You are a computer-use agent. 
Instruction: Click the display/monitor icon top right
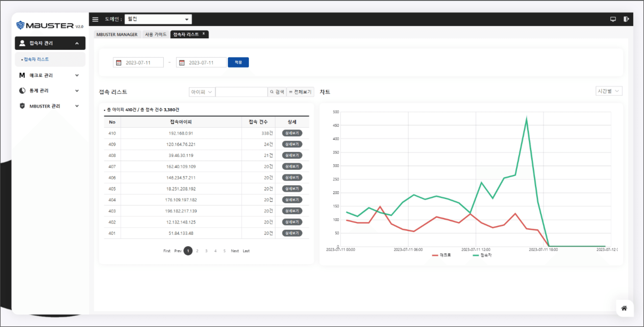[613, 18]
